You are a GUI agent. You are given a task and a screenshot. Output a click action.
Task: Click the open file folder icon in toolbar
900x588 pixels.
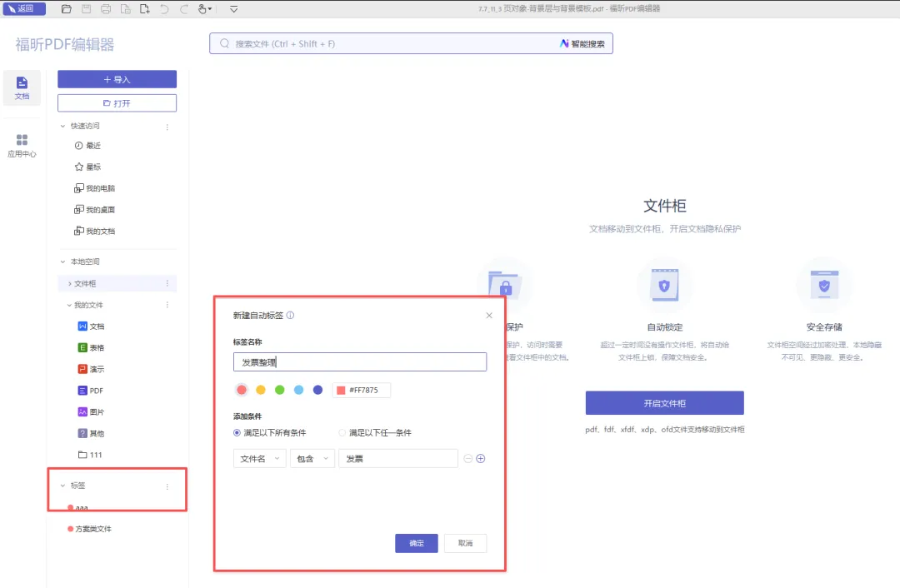pyautogui.click(x=66, y=9)
